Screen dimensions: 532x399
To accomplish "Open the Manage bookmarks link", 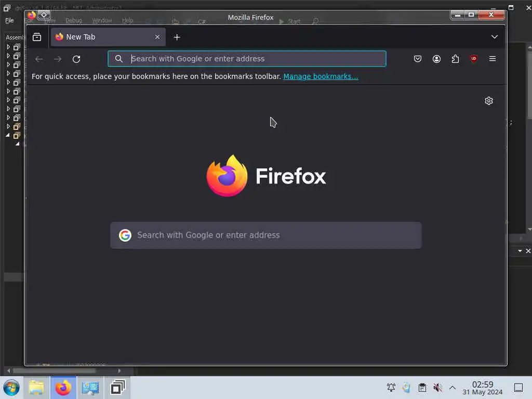I will pos(321,76).
